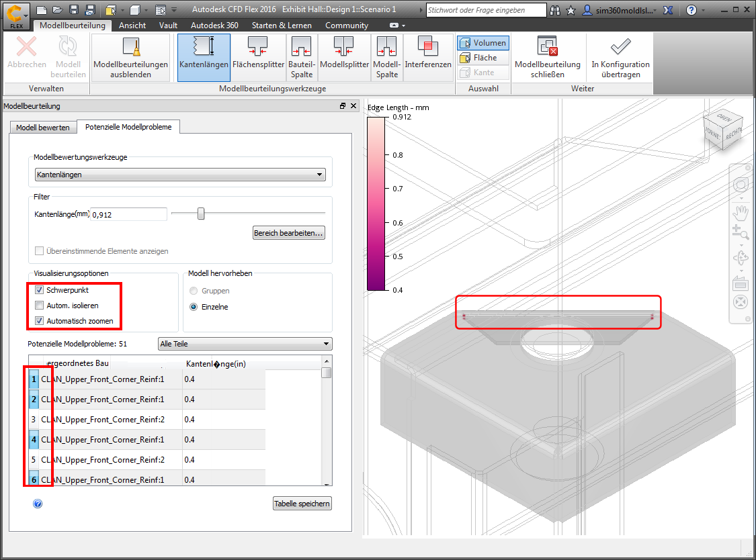Click the Stichwort oder Frage search field
This screenshot has width=756, height=560.
pos(487,10)
